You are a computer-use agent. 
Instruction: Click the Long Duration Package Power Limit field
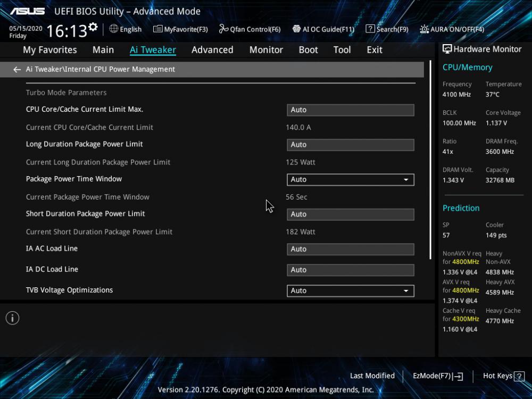point(351,145)
